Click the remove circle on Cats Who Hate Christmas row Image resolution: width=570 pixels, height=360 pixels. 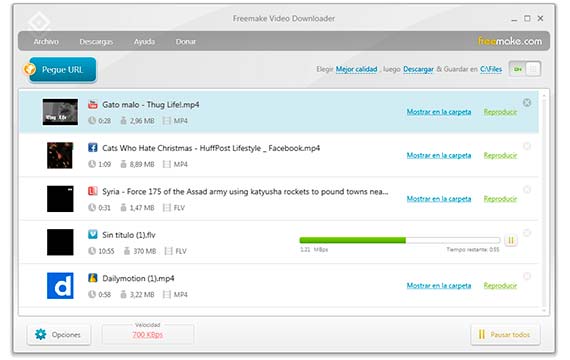pyautogui.click(x=527, y=146)
